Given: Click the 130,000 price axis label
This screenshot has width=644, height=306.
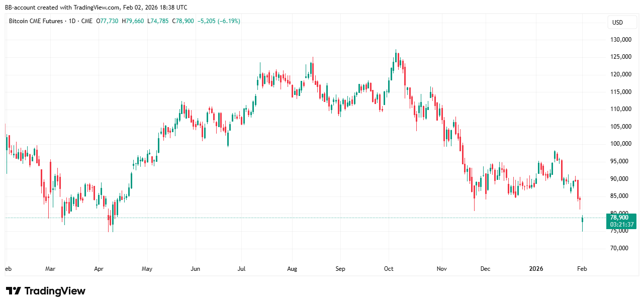Looking at the screenshot, I should pyautogui.click(x=620, y=40).
